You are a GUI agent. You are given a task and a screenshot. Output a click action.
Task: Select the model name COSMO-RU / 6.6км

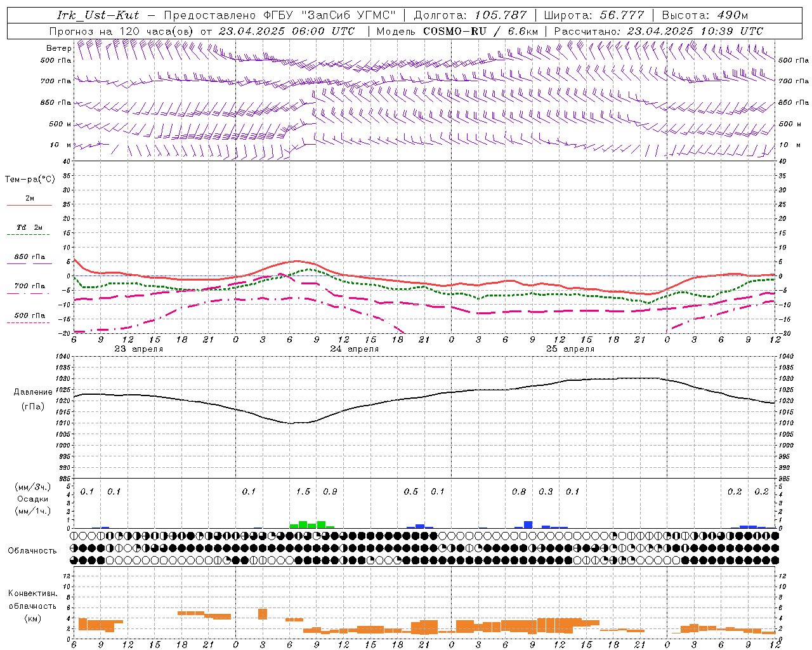(x=481, y=31)
